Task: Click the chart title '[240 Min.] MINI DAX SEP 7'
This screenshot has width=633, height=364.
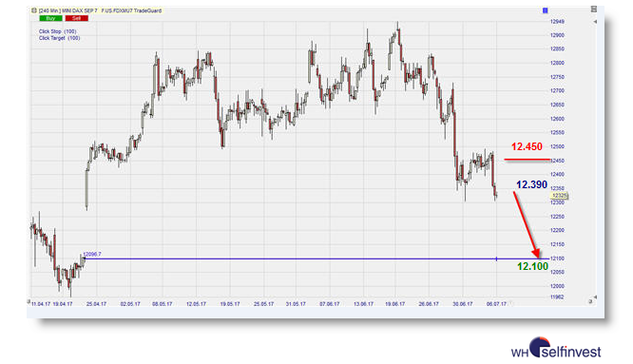Action: pyautogui.click(x=67, y=10)
